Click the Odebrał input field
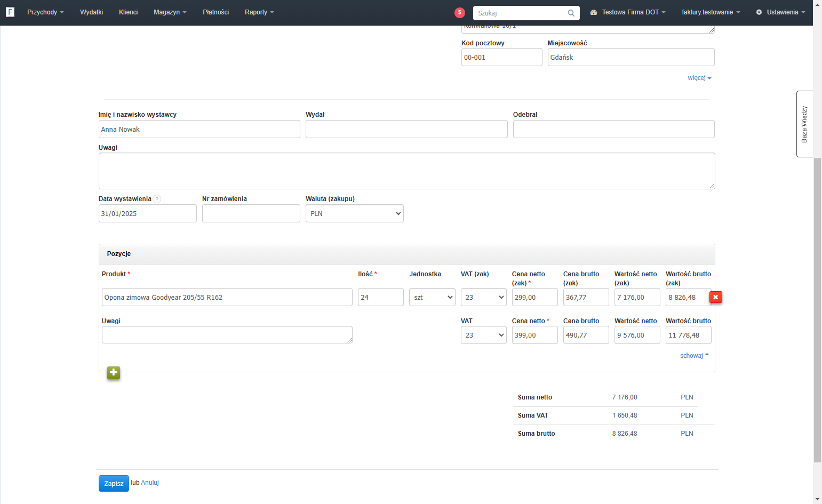Image resolution: width=822 pixels, height=504 pixels. (614, 129)
